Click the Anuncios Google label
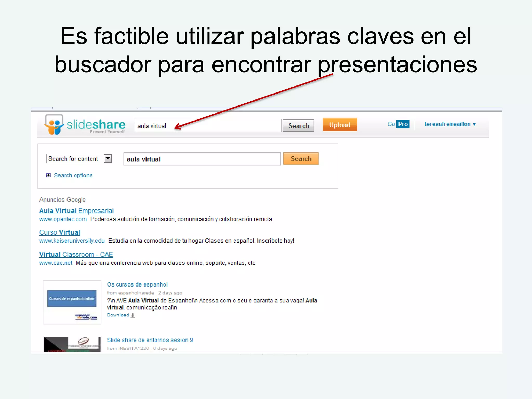532x399 pixels. coord(62,200)
